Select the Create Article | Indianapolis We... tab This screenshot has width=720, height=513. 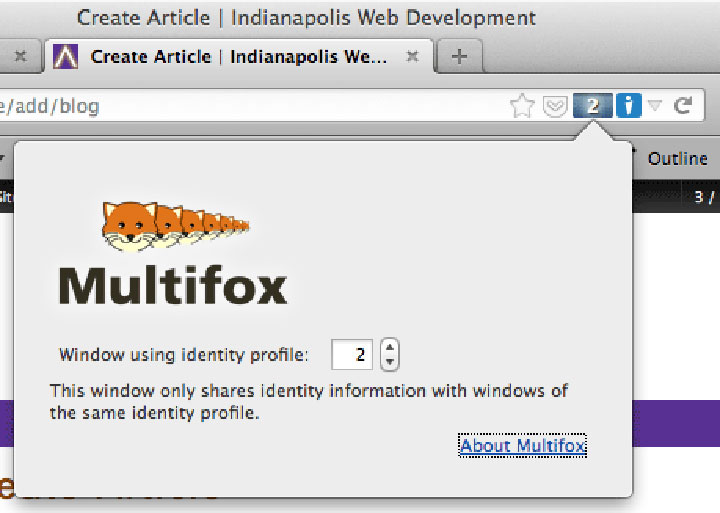coord(239,56)
